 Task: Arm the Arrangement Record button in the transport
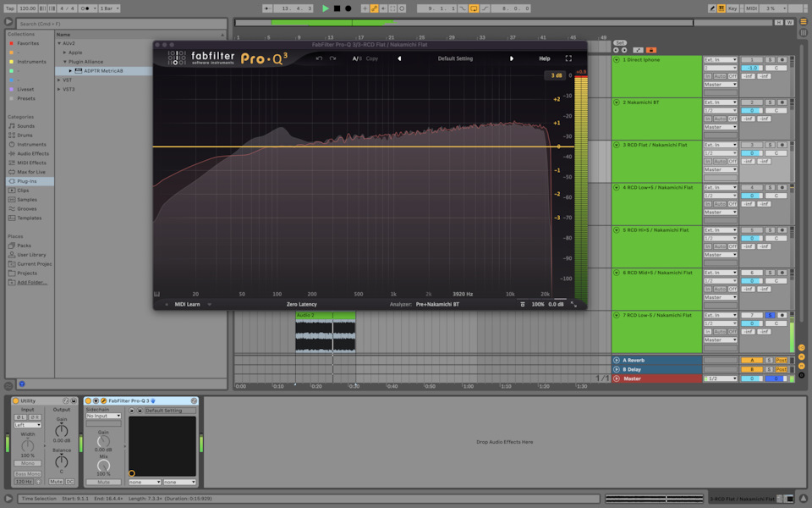(348, 8)
